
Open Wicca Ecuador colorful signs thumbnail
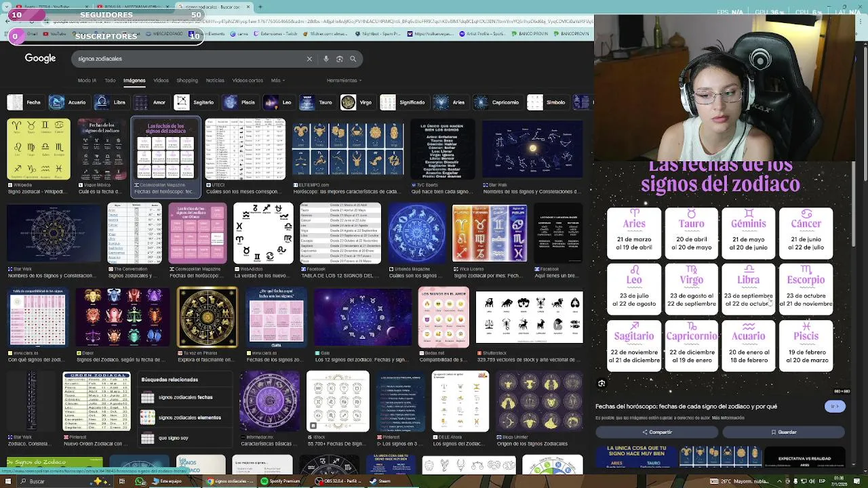(490, 233)
